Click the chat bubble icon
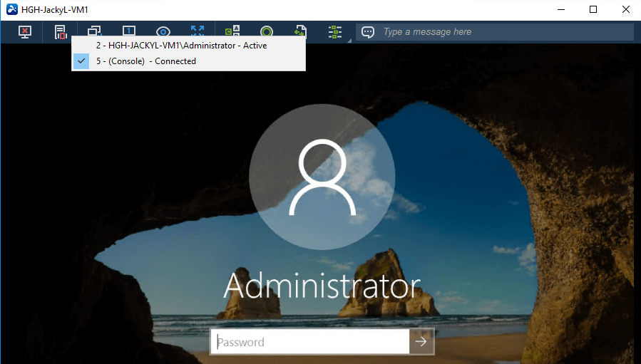Screen dimensions: 641x364 (x=368, y=32)
